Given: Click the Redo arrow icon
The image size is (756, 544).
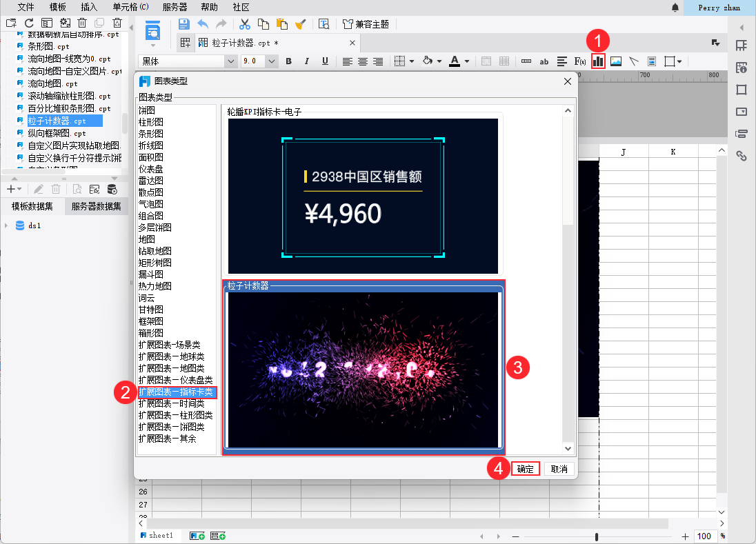Looking at the screenshot, I should click(221, 24).
